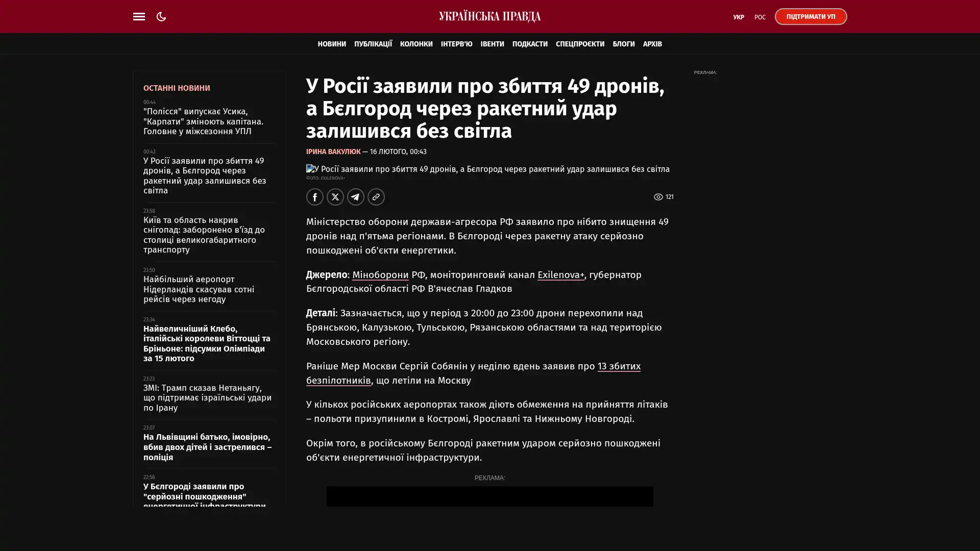
Task: Open Міноборони source link
Action: click(380, 275)
